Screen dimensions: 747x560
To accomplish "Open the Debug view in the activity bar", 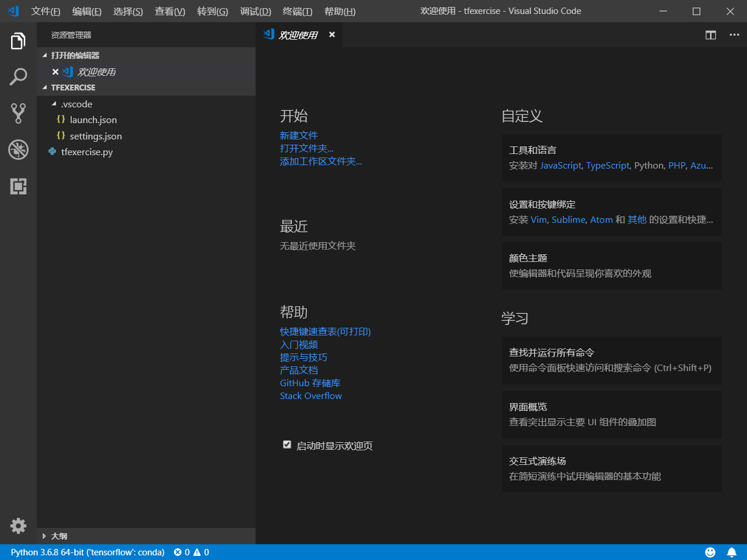I will coord(18,149).
